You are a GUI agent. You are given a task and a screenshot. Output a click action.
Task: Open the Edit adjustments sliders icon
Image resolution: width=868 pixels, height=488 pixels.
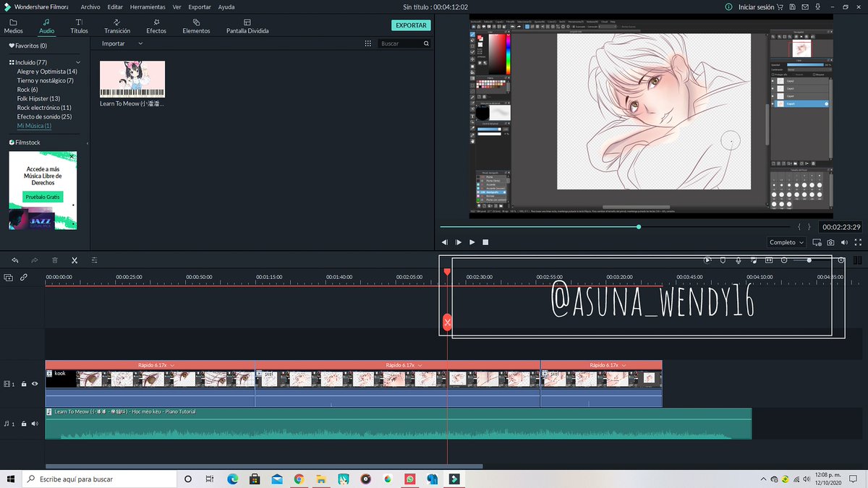94,260
